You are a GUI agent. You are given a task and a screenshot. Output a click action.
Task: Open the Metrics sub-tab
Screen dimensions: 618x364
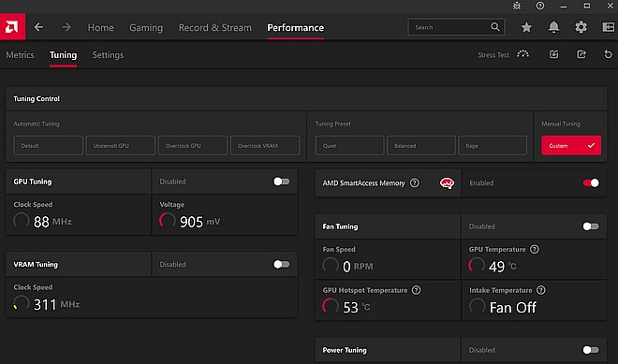click(x=20, y=55)
